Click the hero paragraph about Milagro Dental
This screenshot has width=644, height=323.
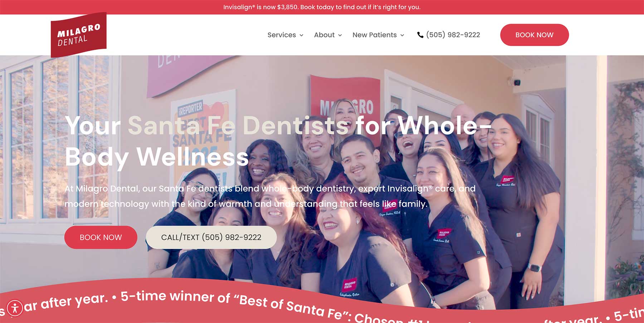[x=270, y=196]
